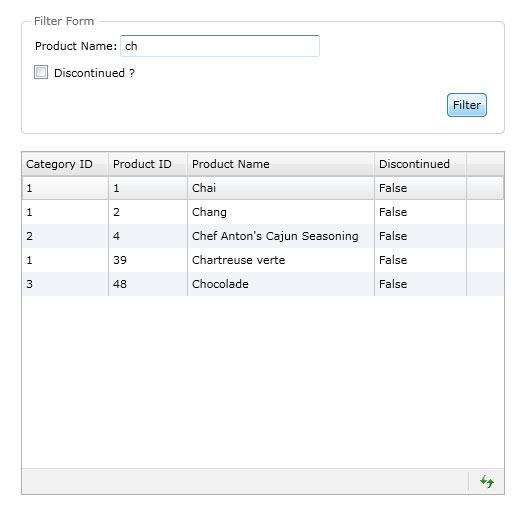Click the Product Name column header
Image resolution: width=524 pixels, height=519 pixels.
(281, 164)
